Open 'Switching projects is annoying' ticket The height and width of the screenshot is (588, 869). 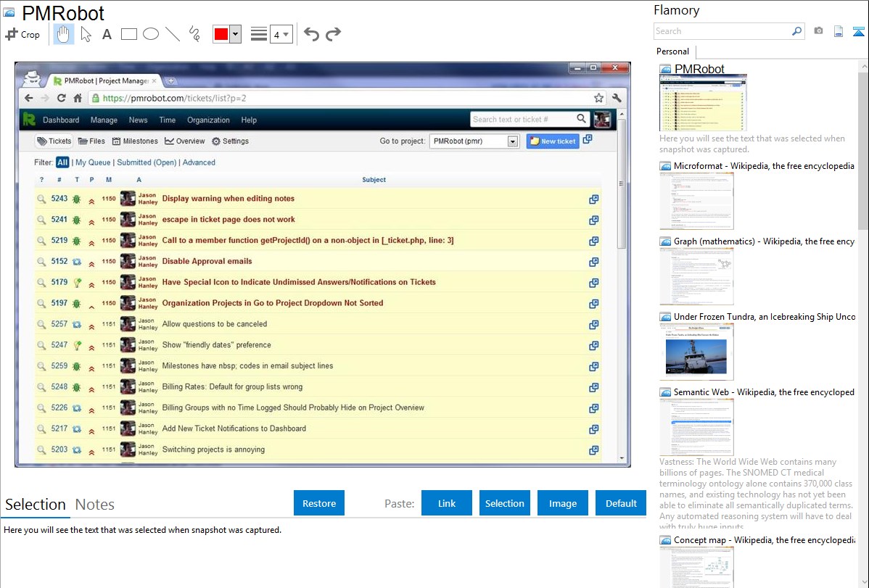coord(213,450)
